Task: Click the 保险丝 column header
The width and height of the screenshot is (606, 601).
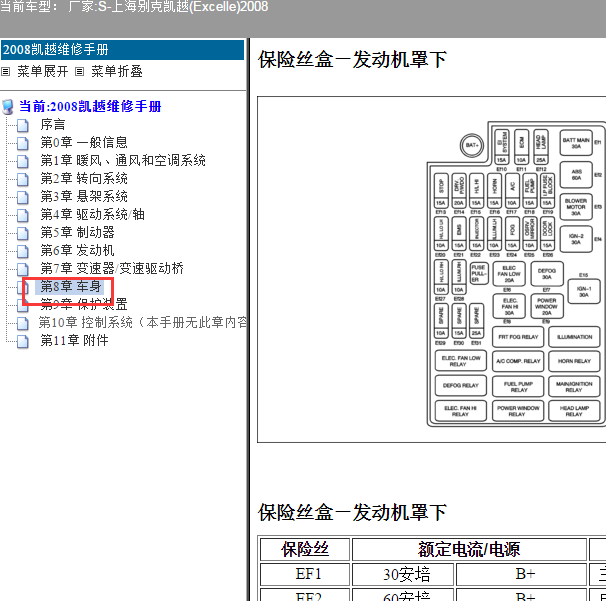Action: click(x=305, y=549)
